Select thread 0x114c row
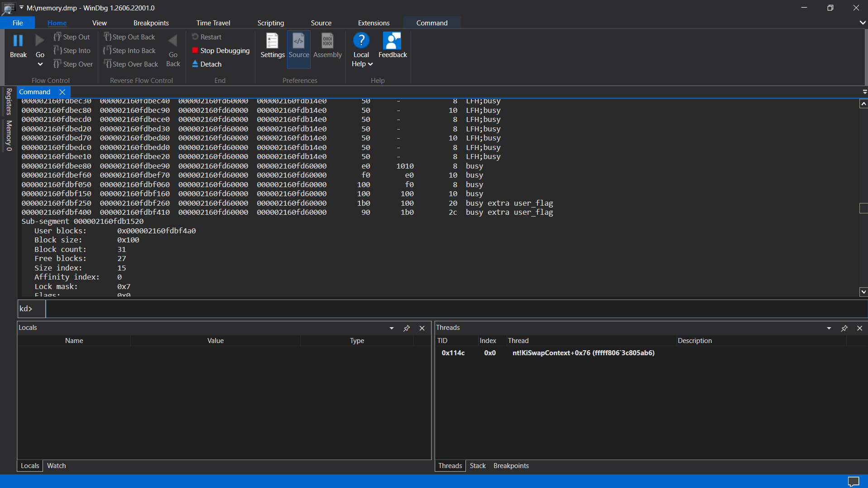 coord(651,353)
